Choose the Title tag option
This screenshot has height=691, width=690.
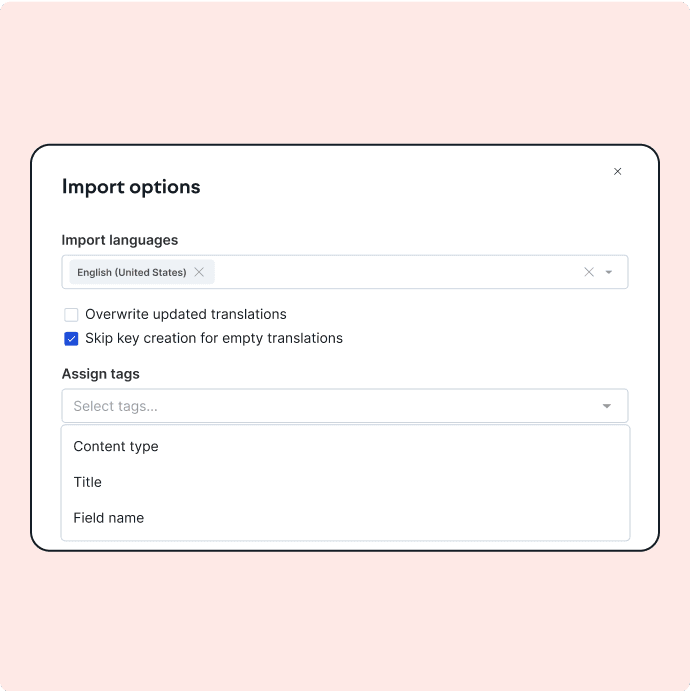pyautogui.click(x=88, y=482)
